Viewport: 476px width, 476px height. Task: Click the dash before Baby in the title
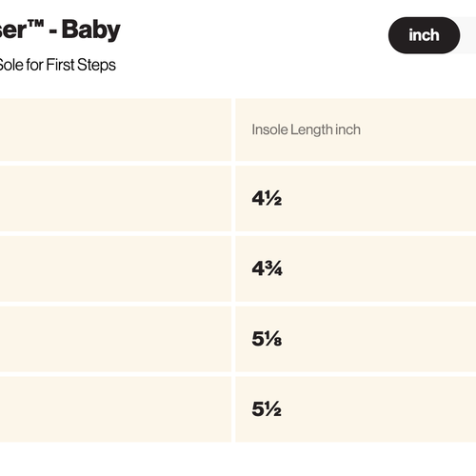click(x=53, y=32)
